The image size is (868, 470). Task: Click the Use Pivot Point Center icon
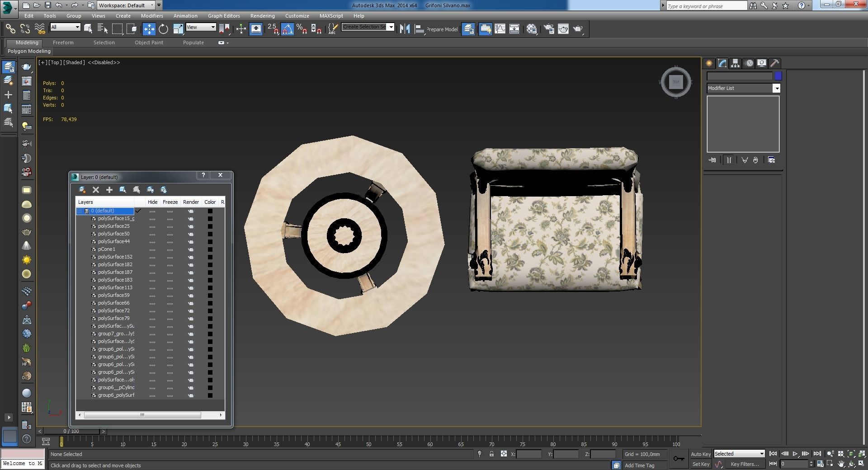pyautogui.click(x=224, y=29)
